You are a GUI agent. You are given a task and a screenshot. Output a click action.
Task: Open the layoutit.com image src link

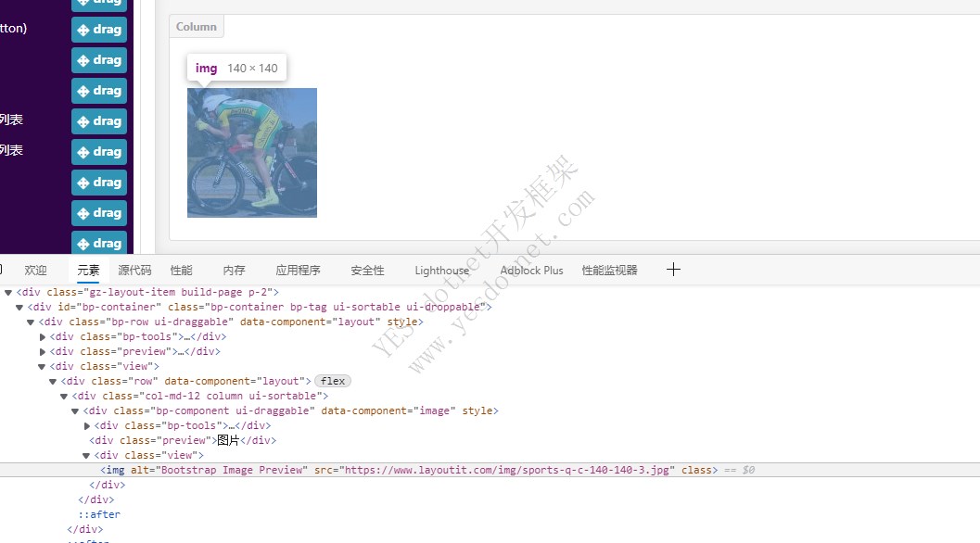pos(507,470)
